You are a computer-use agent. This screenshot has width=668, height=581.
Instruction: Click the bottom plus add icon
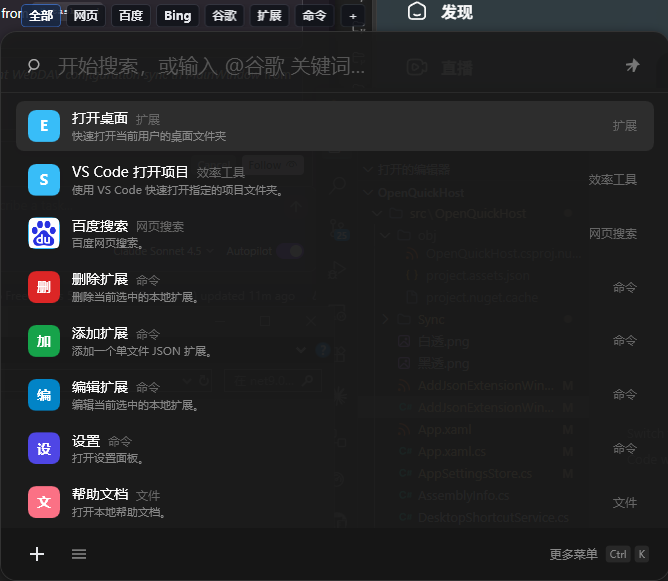click(37, 554)
